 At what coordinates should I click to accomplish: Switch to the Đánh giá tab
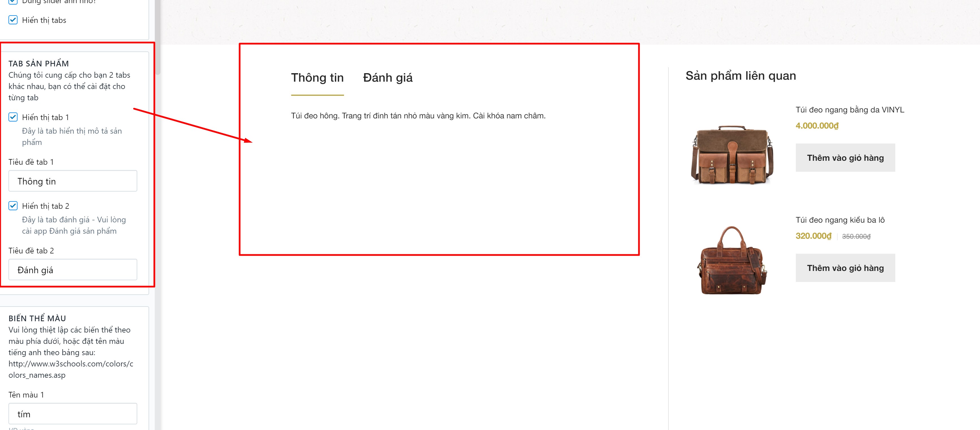tap(388, 78)
